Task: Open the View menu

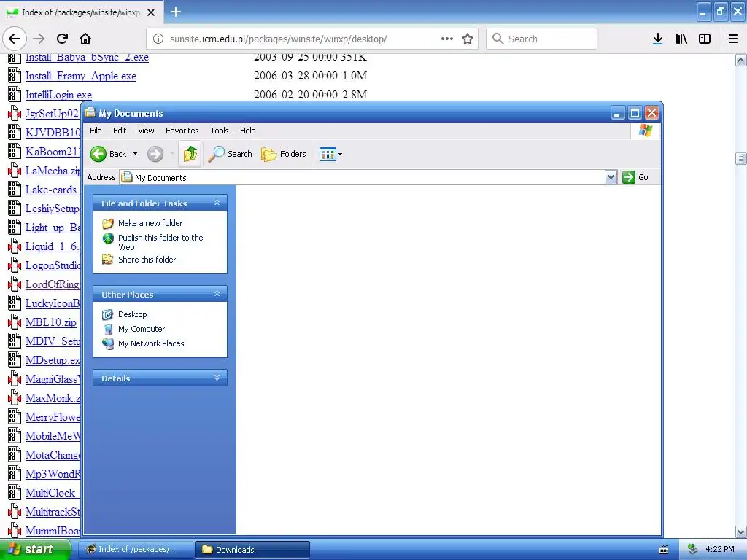Action: [x=146, y=131]
